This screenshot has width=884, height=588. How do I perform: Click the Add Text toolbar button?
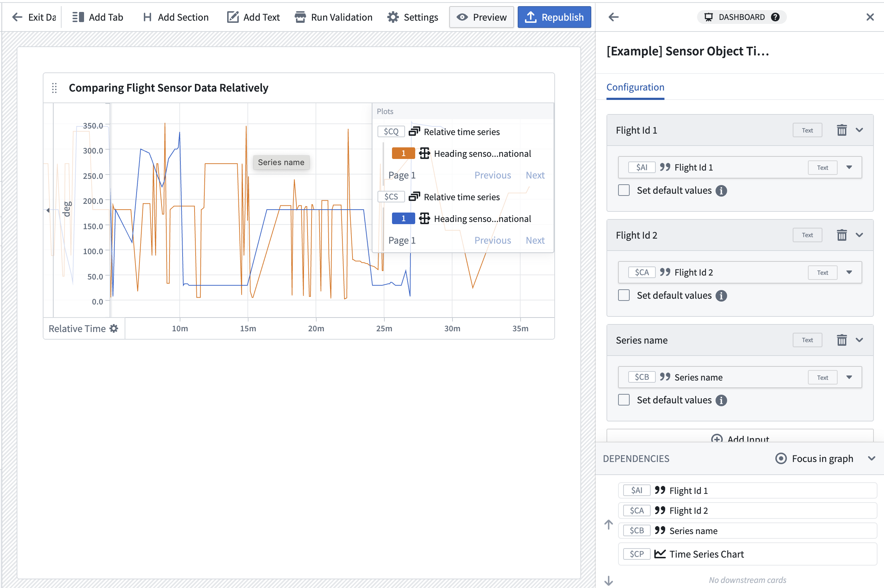click(253, 17)
